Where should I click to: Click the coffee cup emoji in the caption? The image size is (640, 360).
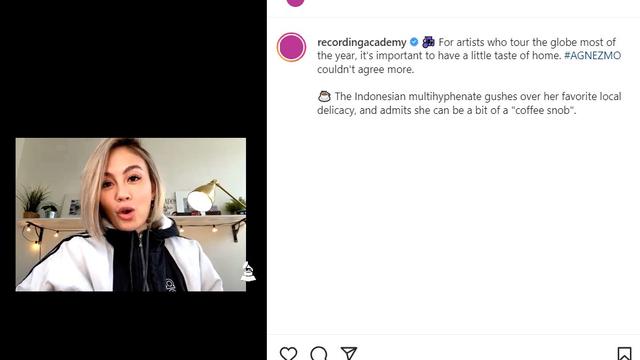324,97
